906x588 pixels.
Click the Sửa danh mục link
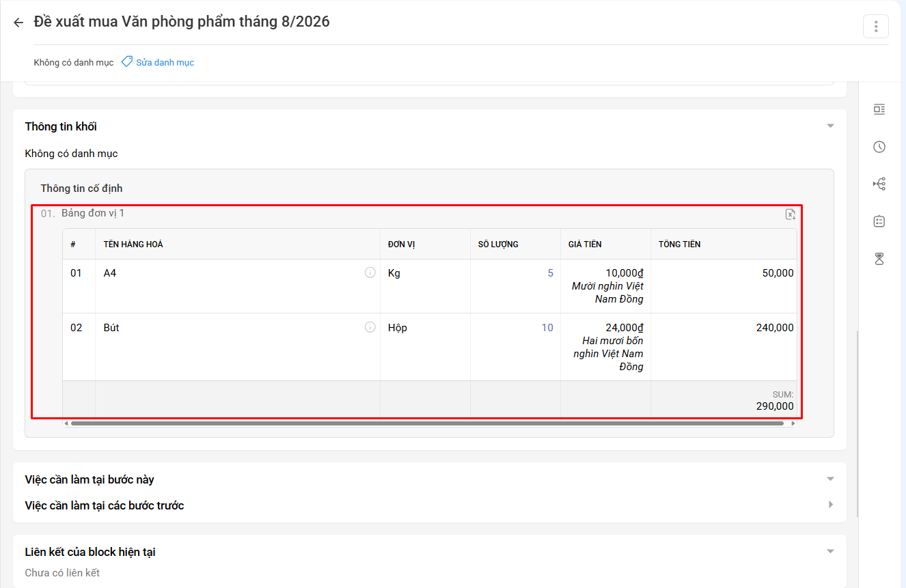tap(165, 62)
